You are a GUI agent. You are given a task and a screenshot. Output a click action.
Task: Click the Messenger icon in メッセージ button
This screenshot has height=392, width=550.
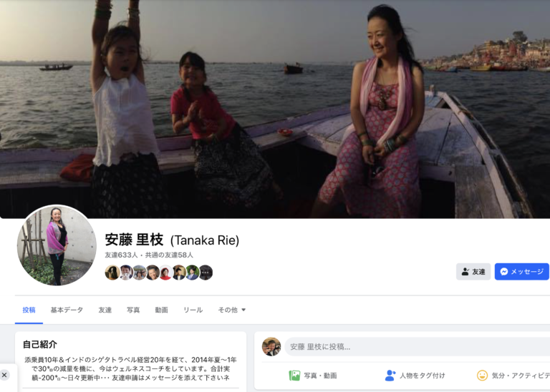coord(504,272)
